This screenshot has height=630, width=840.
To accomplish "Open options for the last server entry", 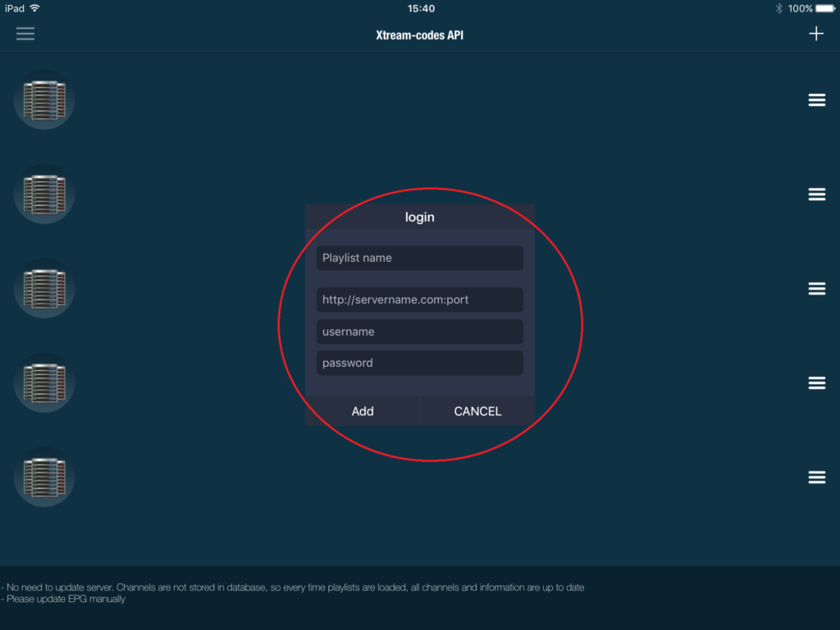I will (x=816, y=477).
